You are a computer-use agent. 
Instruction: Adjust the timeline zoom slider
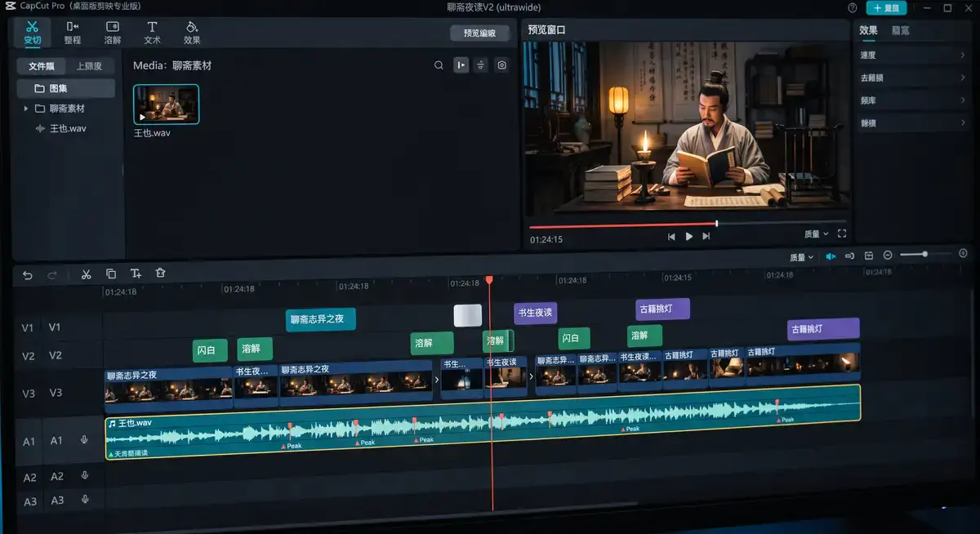click(x=924, y=255)
